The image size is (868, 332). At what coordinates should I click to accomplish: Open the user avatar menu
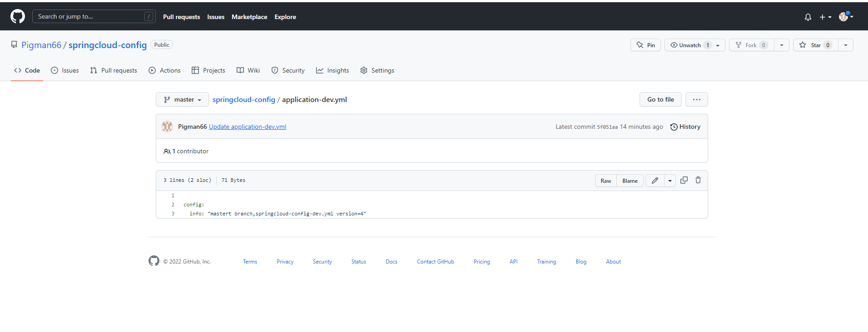[846, 17]
